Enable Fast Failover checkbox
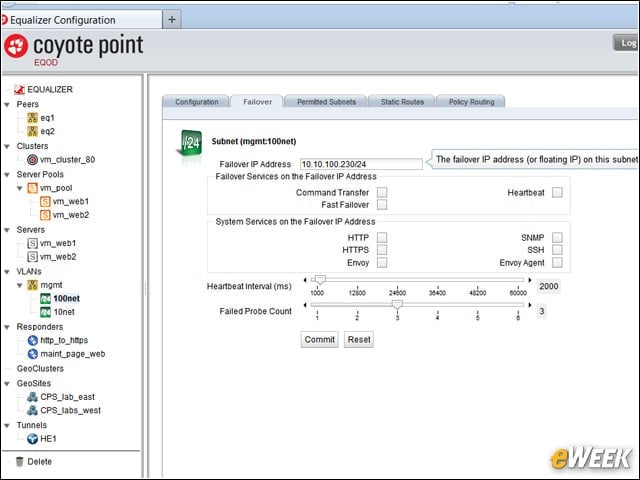This screenshot has width=640, height=480. 382,204
